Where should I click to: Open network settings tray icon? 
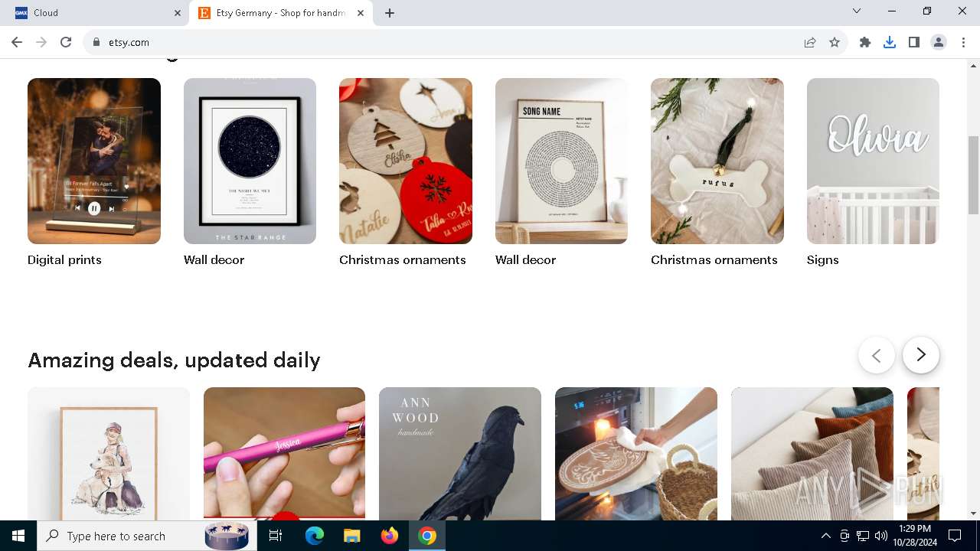click(863, 536)
